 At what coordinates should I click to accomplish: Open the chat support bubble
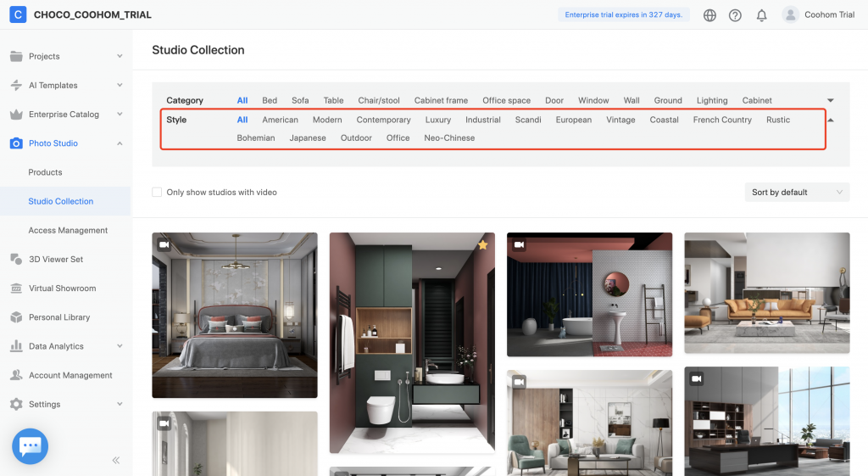pyautogui.click(x=30, y=446)
